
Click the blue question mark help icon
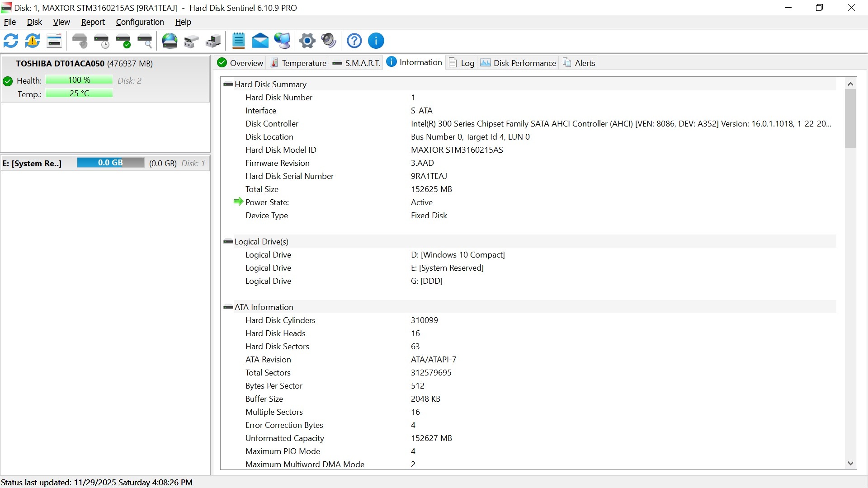click(x=354, y=41)
